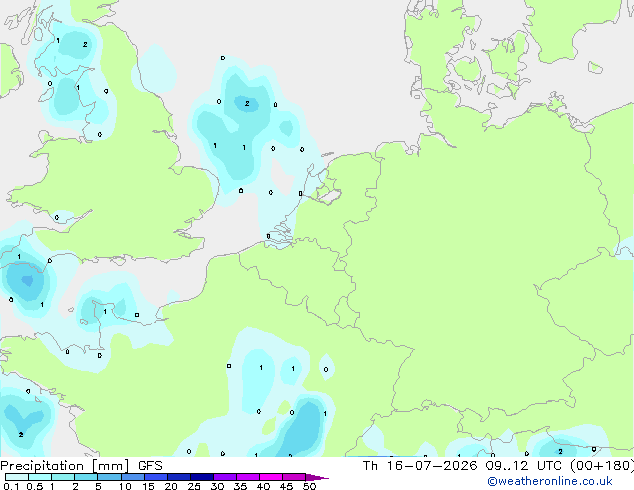Screen dimensions: 634x490
Task: Click the 35 mm legend color swatch
Action: [x=248, y=477]
